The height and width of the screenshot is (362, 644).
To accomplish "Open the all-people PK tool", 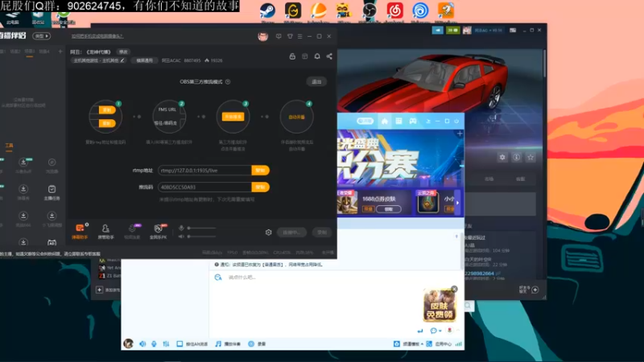I will pos(158,232).
